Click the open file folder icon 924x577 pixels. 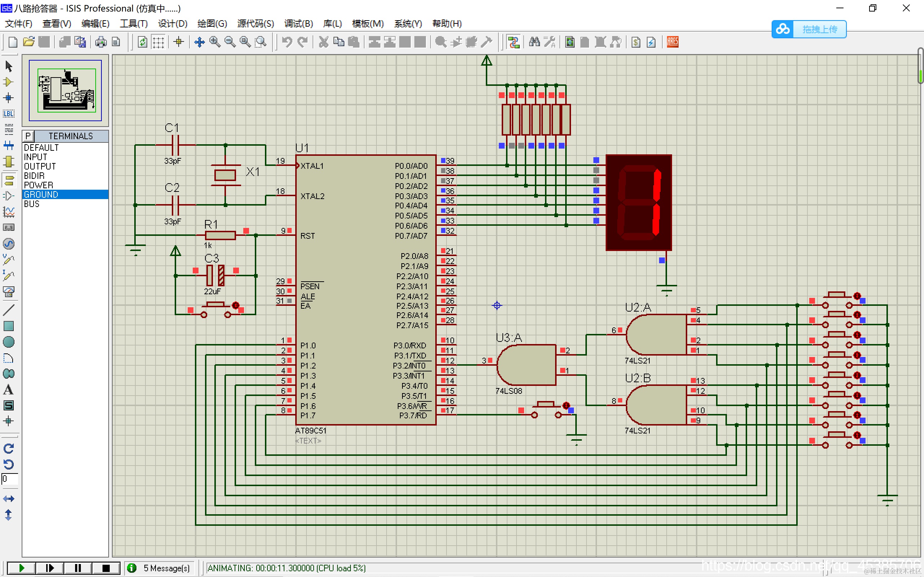click(x=29, y=42)
